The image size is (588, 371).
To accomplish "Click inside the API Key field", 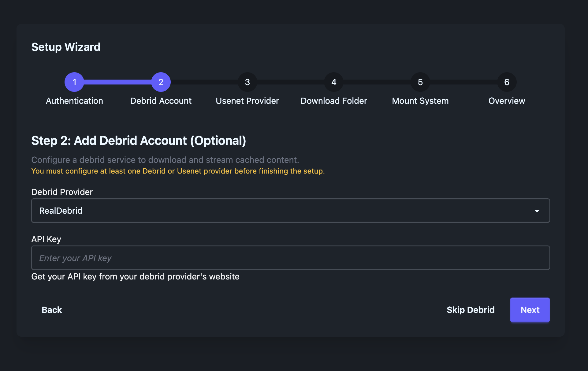I will pyautogui.click(x=290, y=258).
